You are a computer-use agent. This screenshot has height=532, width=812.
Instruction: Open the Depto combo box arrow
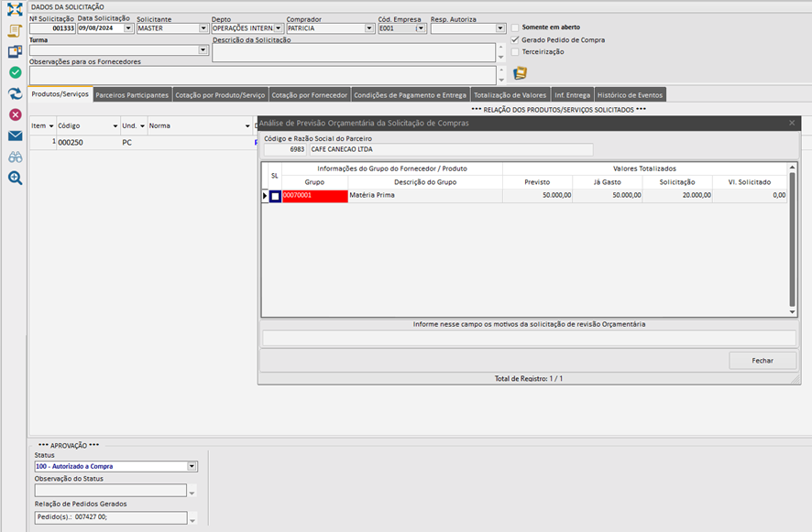[x=278, y=28]
